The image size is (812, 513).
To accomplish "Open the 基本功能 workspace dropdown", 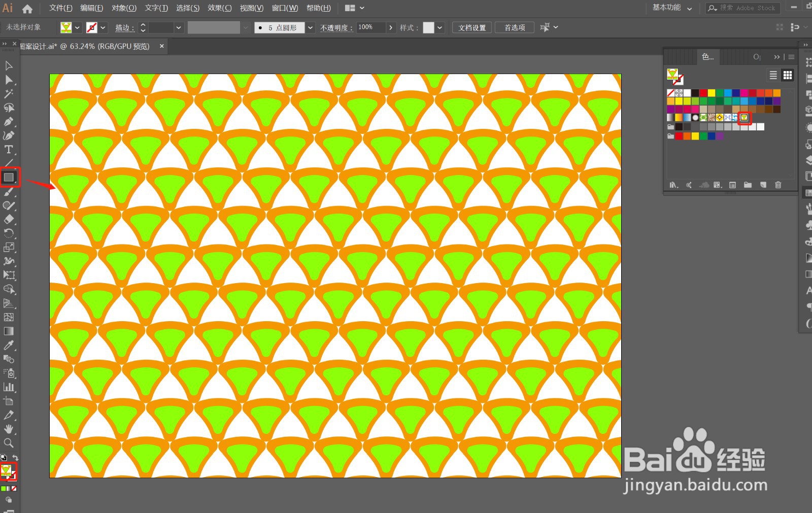I will pyautogui.click(x=671, y=8).
